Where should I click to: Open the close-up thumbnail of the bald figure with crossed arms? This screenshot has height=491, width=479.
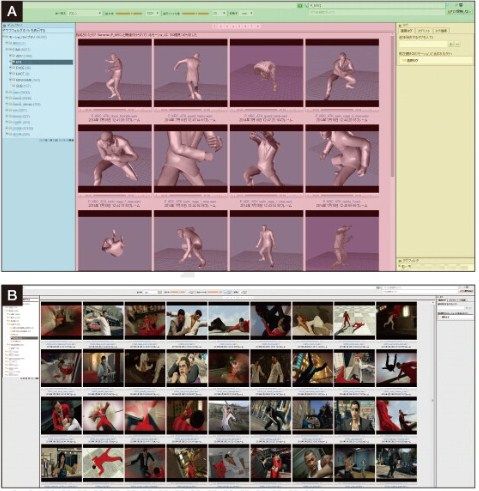pyautogui.click(x=115, y=159)
